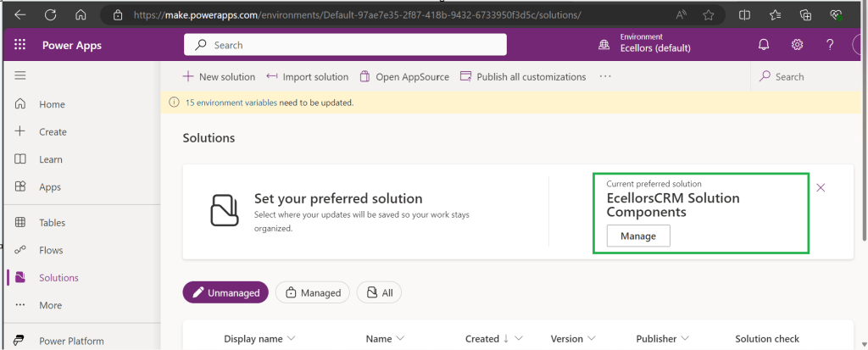This screenshot has height=350, width=868.
Task: Click the Manage preferred solution button
Action: 638,236
